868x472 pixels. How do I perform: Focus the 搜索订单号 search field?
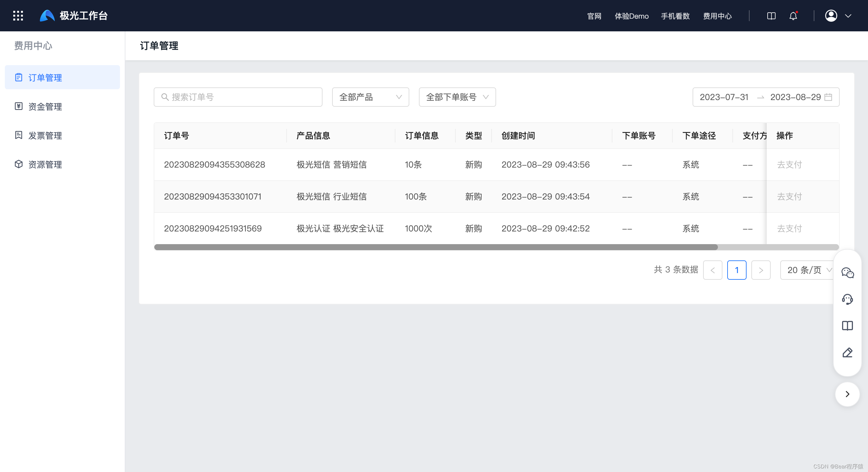243,97
